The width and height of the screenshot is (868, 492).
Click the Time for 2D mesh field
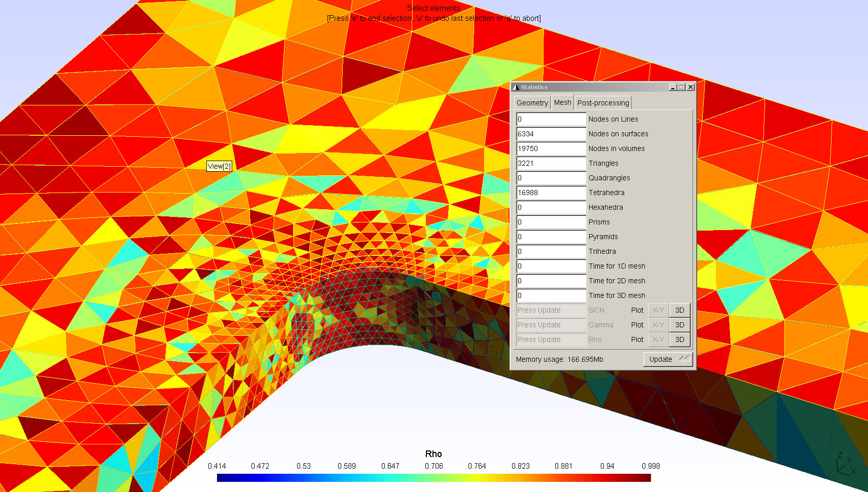551,281
